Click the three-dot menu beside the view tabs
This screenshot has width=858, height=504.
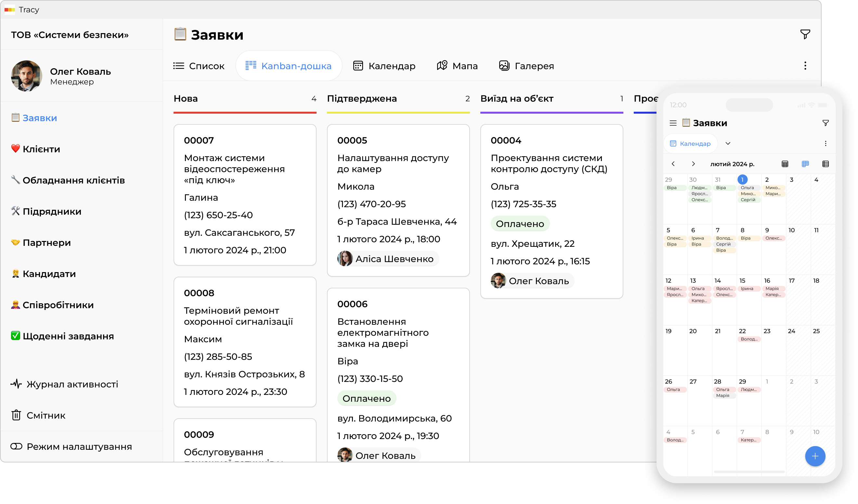(x=805, y=66)
